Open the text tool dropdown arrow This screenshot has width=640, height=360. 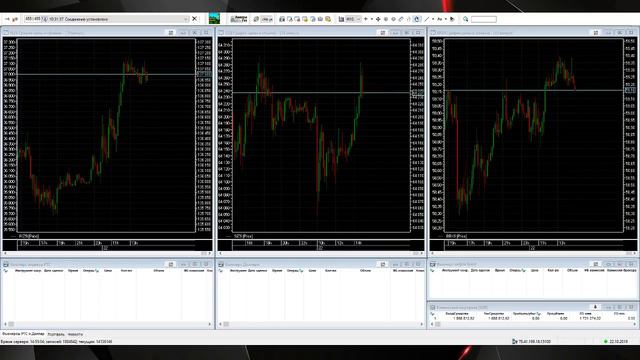pos(446,19)
